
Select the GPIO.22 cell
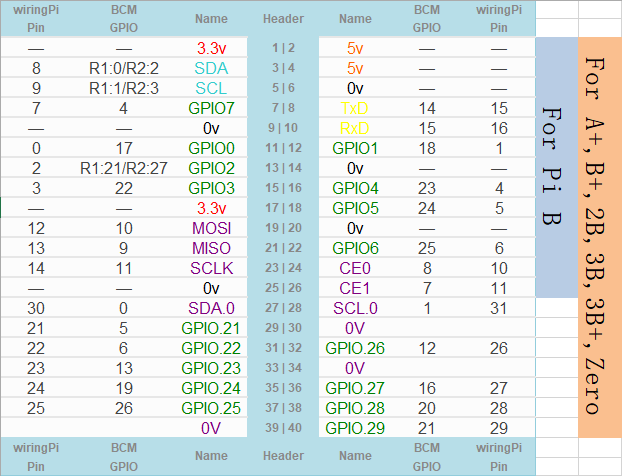tap(211, 348)
